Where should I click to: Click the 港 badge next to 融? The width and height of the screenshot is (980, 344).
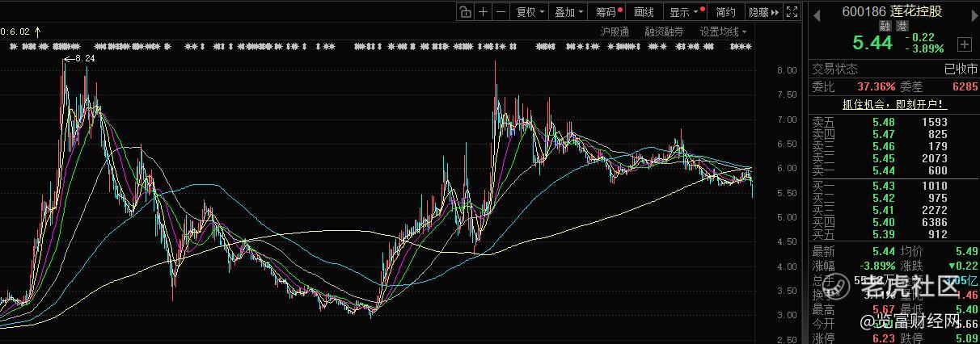click(x=902, y=26)
